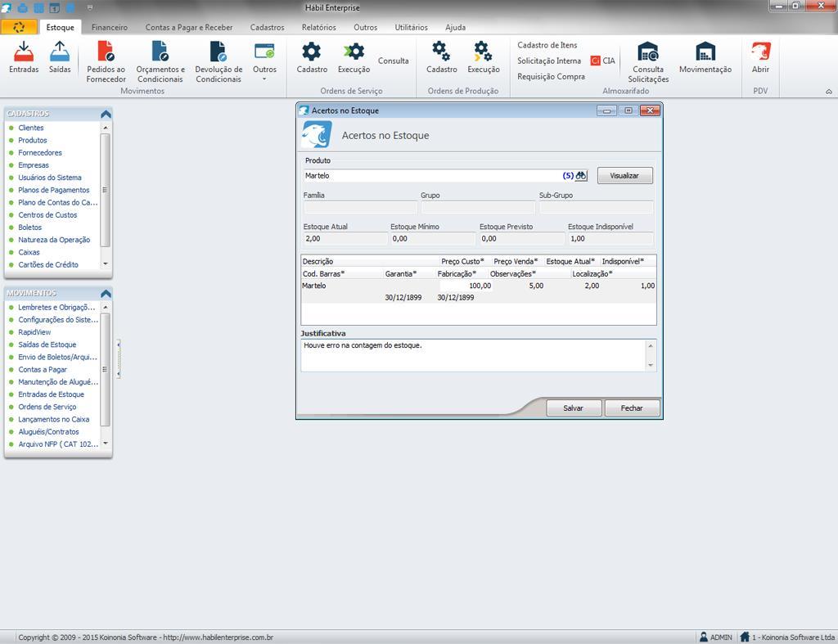838x644 pixels.
Task: Click the Hábil app icon in title bar
Action: click(6, 7)
